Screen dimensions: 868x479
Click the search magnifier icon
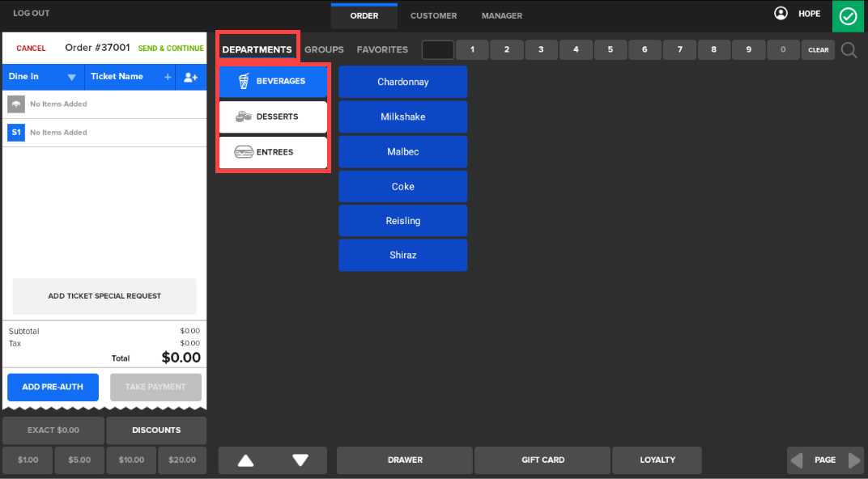click(x=849, y=50)
